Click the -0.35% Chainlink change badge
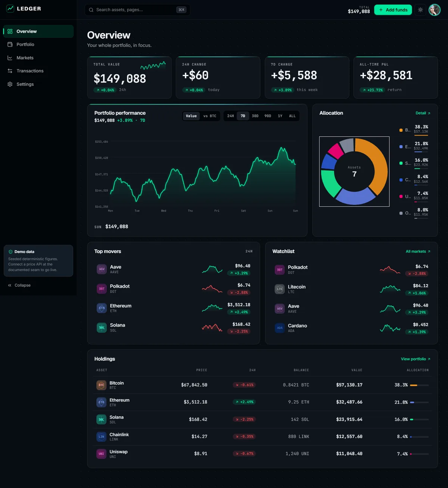The image size is (448, 488). point(244,437)
